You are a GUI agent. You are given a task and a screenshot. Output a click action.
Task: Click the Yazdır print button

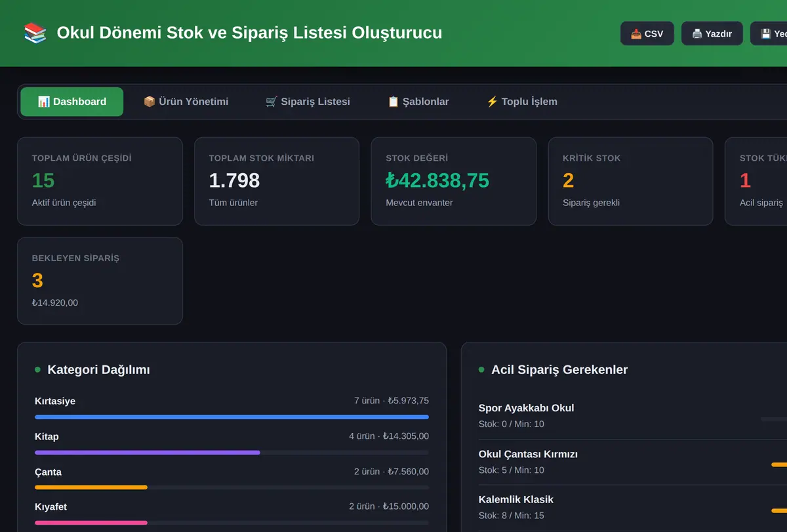click(712, 33)
